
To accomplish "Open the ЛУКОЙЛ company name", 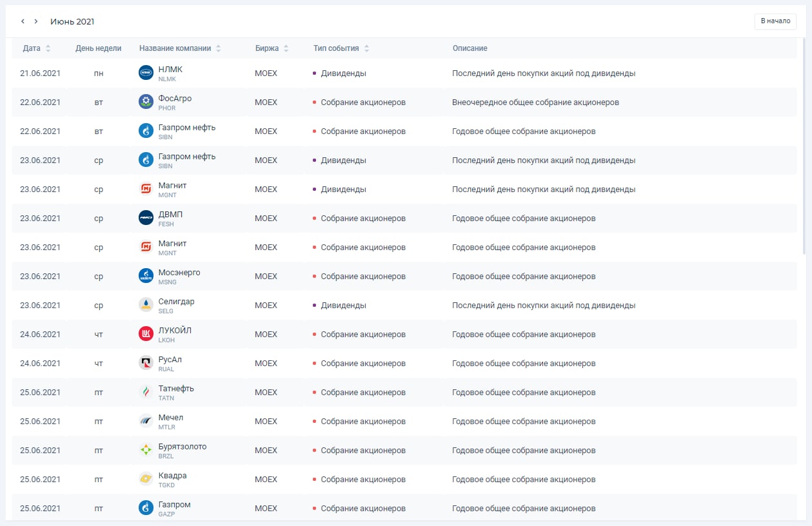I will (175, 330).
